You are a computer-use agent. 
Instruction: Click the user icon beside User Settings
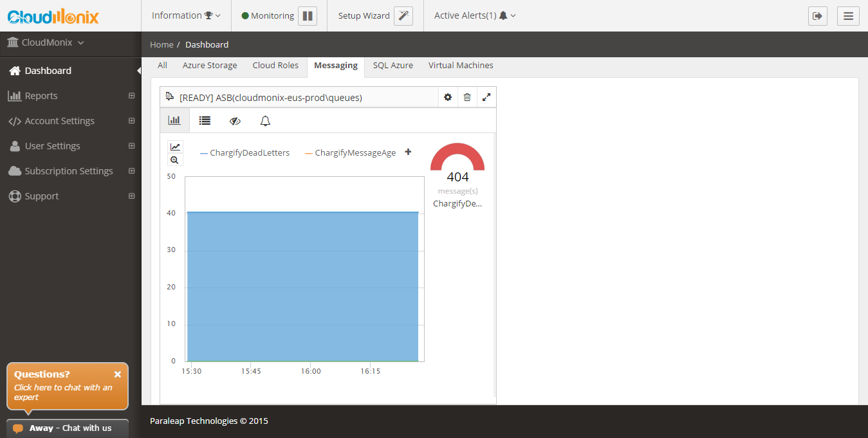tap(14, 146)
